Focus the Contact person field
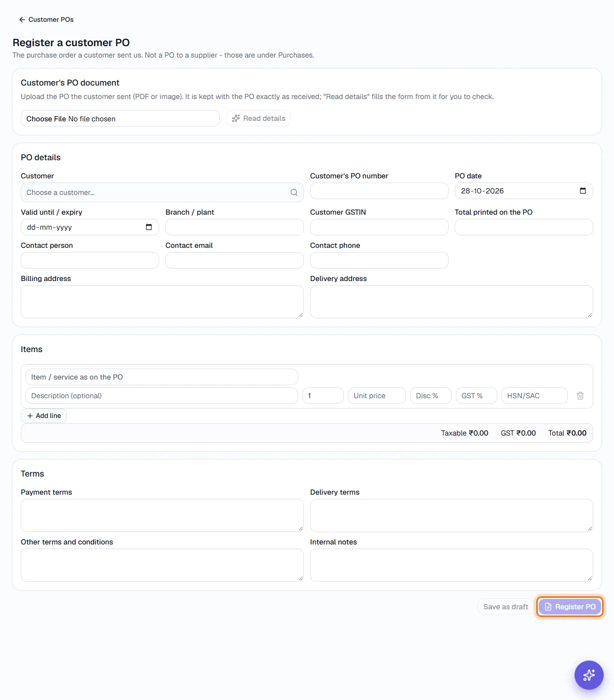 [90, 260]
